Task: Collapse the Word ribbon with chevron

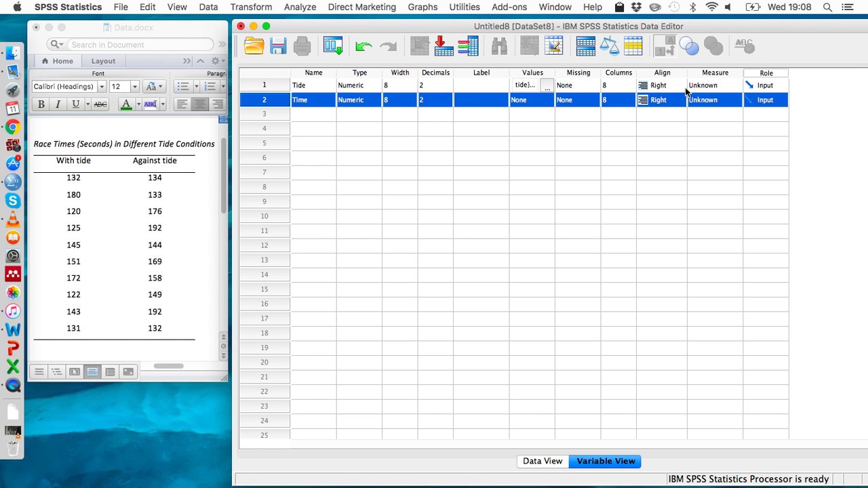Action: (x=201, y=61)
